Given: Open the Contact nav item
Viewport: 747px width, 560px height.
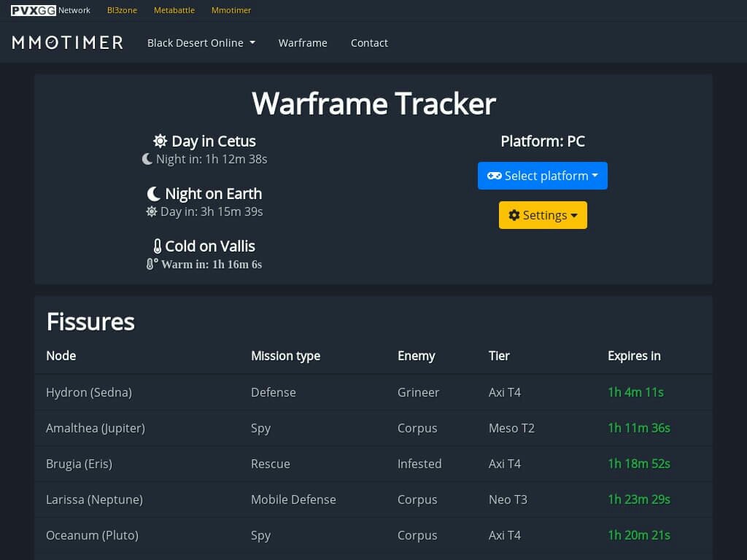Looking at the screenshot, I should point(369,43).
